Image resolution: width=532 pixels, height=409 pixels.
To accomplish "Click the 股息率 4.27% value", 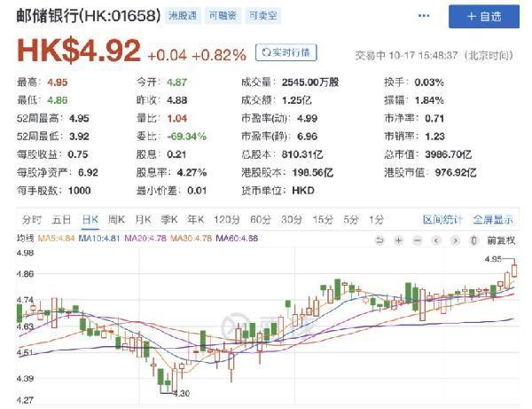I will click(x=192, y=172).
